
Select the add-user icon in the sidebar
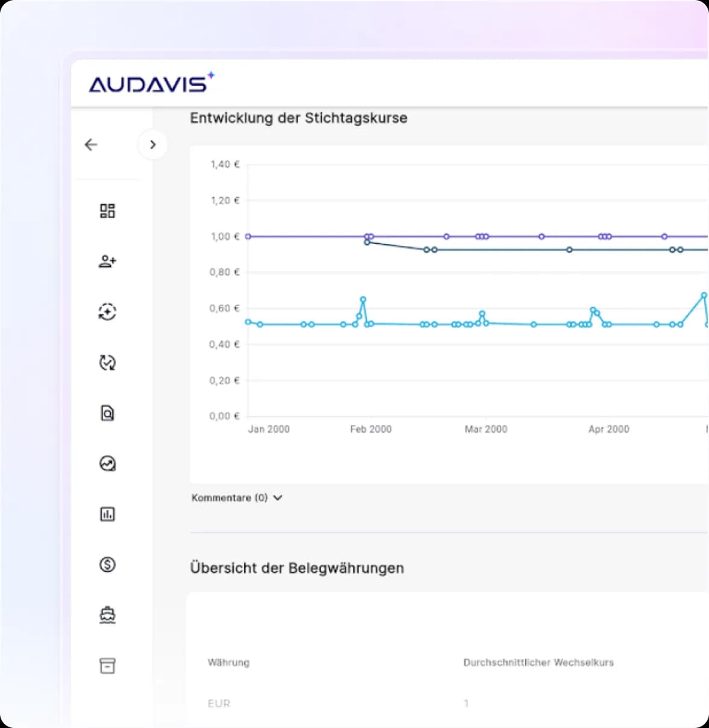pyautogui.click(x=107, y=261)
